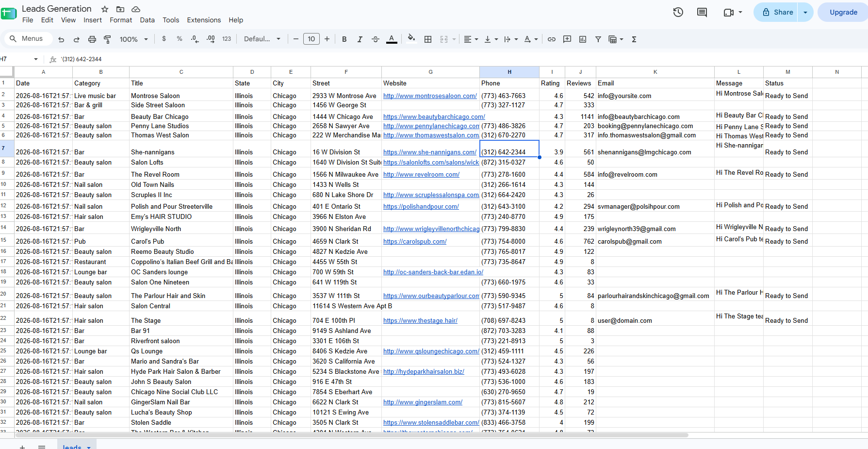Open the functions sigma icon
The width and height of the screenshot is (868, 449).
pos(634,39)
